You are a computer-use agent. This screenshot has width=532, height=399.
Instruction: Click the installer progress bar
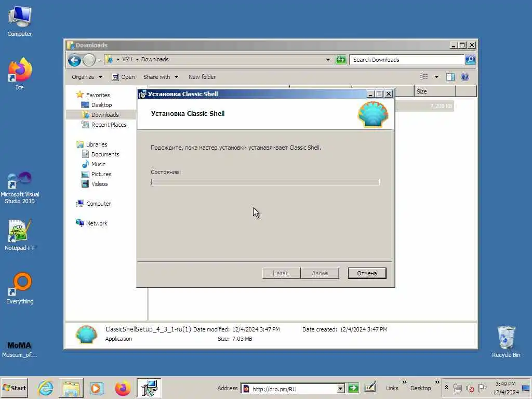(265, 182)
